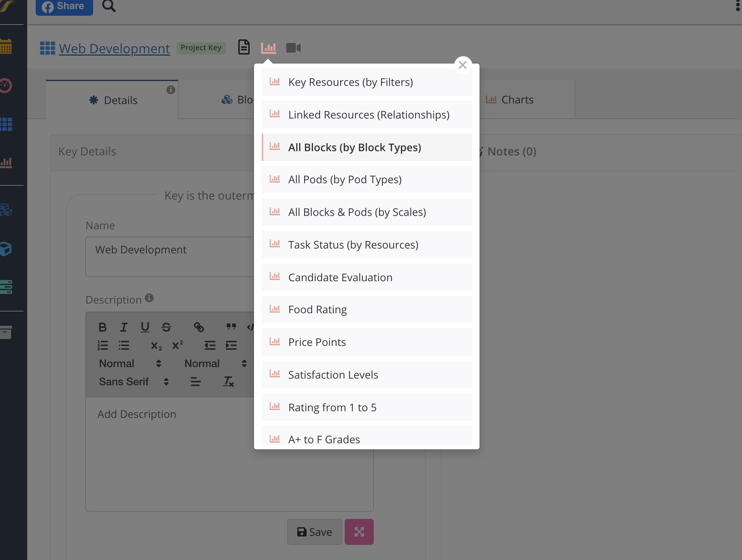Toggle italic formatting
This screenshot has height=560, width=742.
(x=124, y=327)
